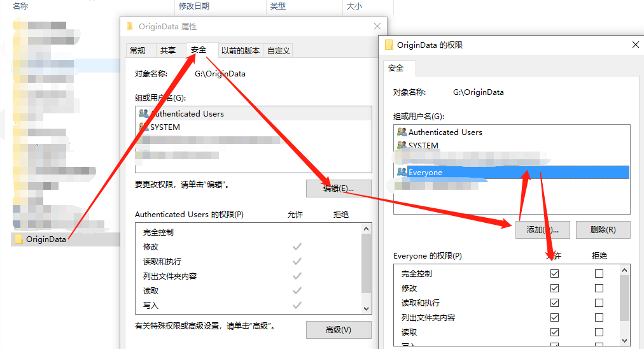Check deny box for 列出文件夹内容
This screenshot has height=349, width=644.
tap(599, 317)
